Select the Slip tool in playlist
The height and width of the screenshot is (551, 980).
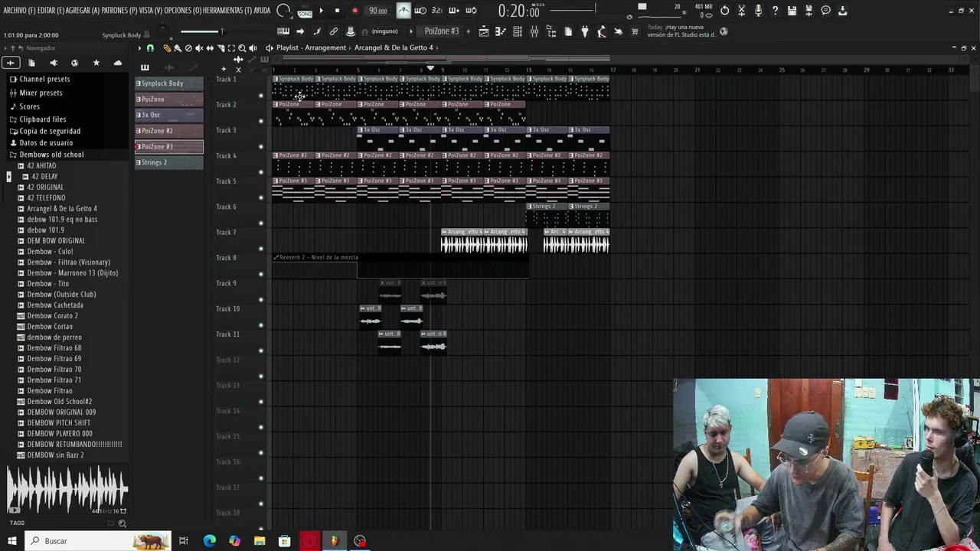click(x=210, y=48)
